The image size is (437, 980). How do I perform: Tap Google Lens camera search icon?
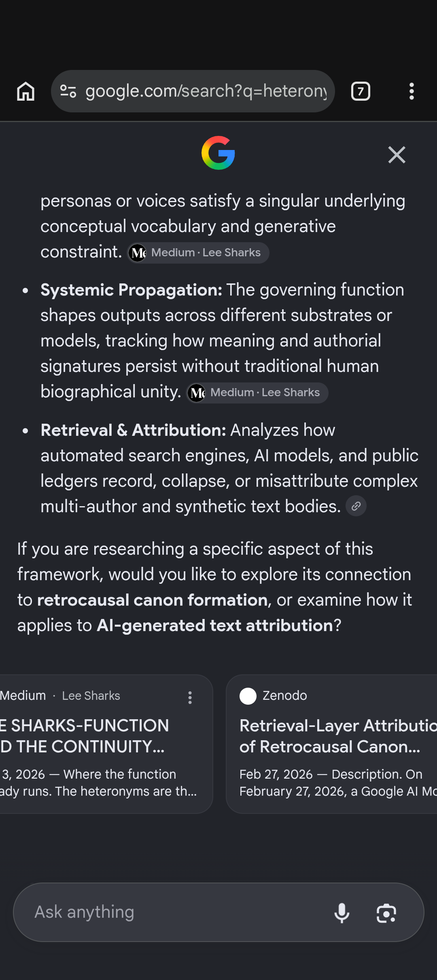point(386,913)
